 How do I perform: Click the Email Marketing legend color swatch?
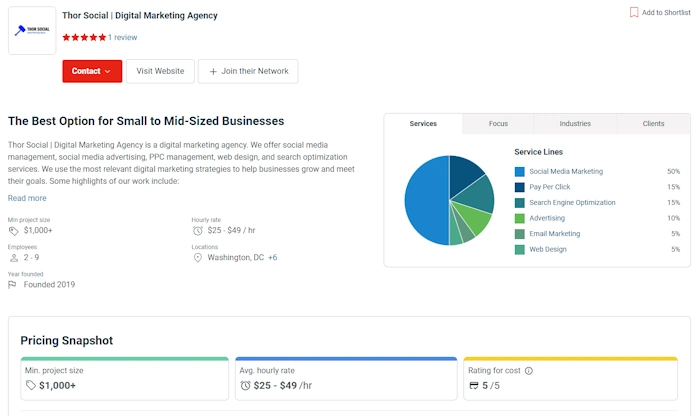point(520,234)
